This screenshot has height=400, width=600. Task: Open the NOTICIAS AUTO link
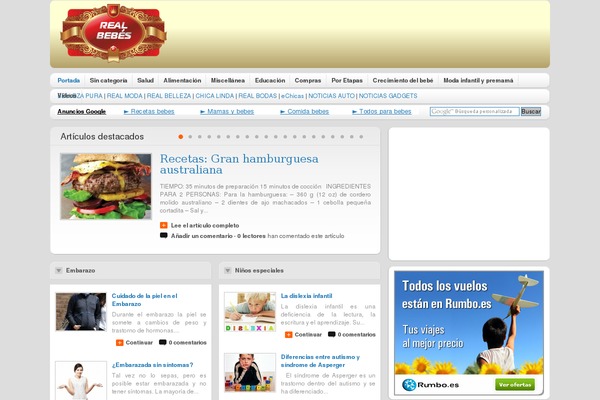tap(331, 96)
